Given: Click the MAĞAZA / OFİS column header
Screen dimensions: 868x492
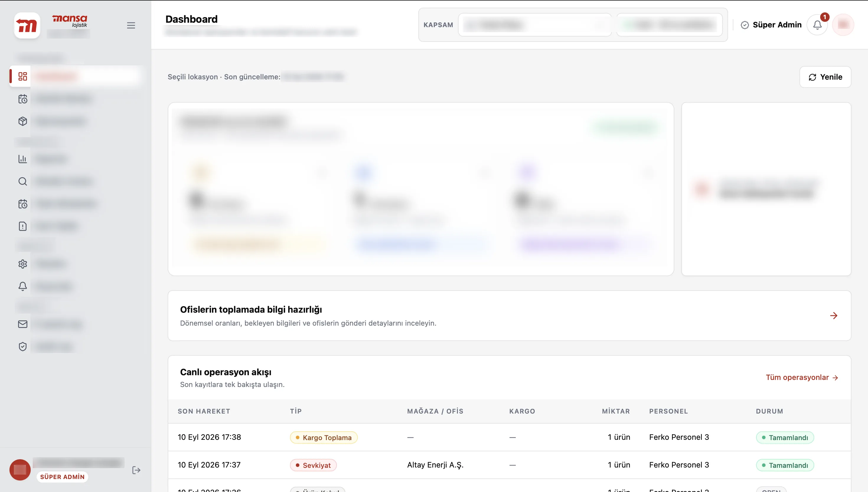Looking at the screenshot, I should coord(435,411).
